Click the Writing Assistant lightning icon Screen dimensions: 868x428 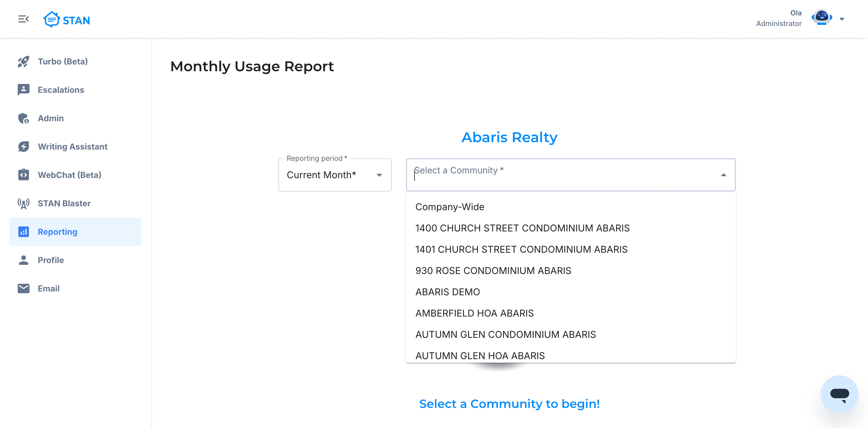tap(23, 147)
